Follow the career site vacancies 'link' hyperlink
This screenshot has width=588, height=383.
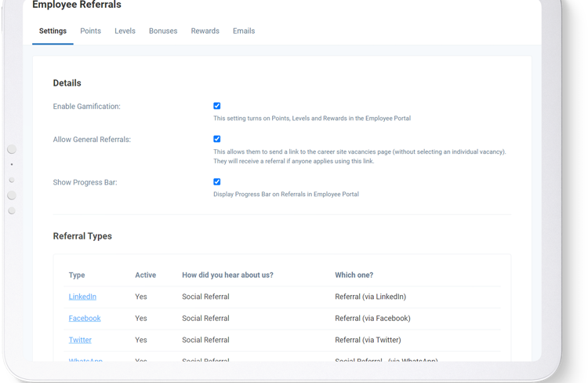(367, 162)
